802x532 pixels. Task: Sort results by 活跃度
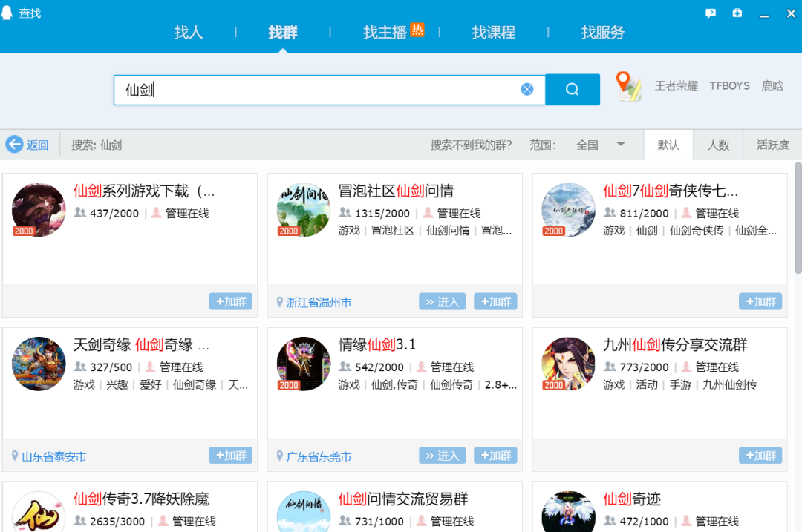coord(773,145)
